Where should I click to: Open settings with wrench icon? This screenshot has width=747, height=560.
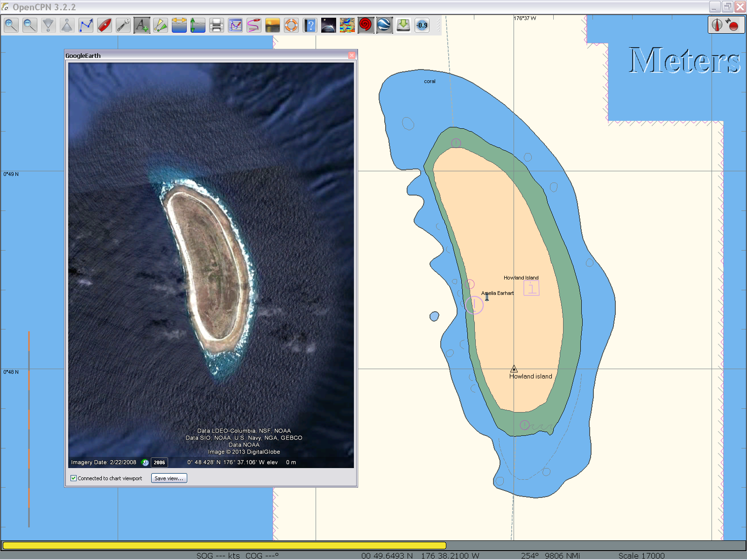123,25
